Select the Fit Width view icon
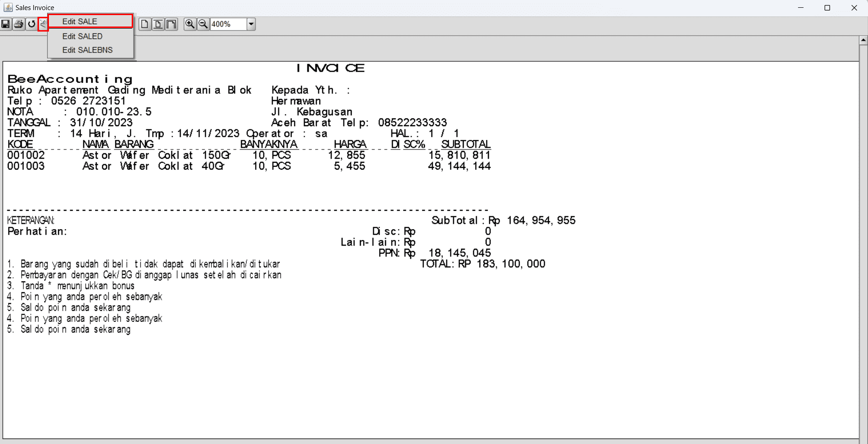Viewport: 868px width, 444px height. click(x=171, y=24)
